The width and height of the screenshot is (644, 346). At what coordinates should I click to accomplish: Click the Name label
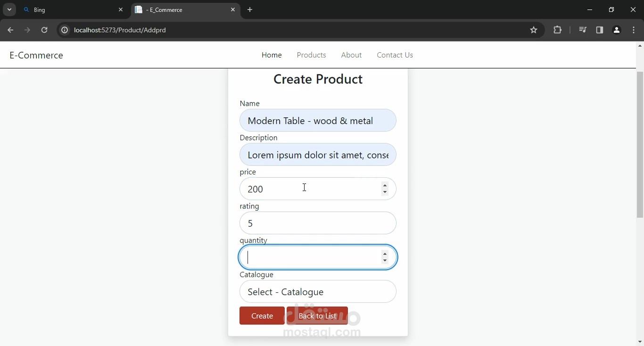(x=249, y=103)
